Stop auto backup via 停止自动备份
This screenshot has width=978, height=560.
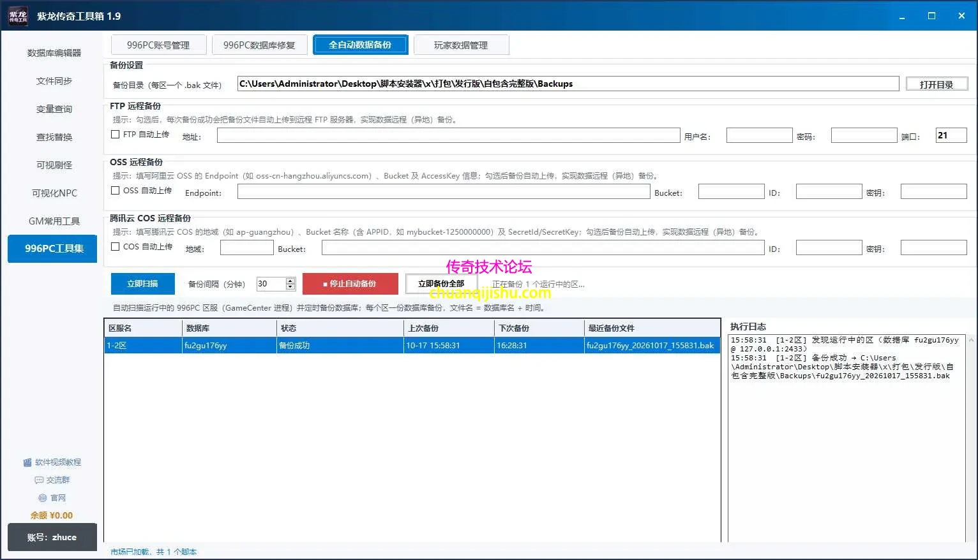[350, 284]
